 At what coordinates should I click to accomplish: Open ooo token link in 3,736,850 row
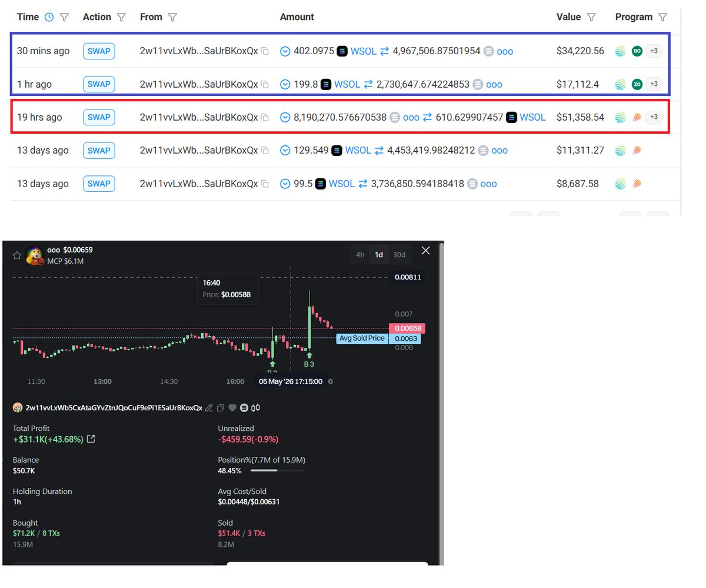pyautogui.click(x=489, y=184)
